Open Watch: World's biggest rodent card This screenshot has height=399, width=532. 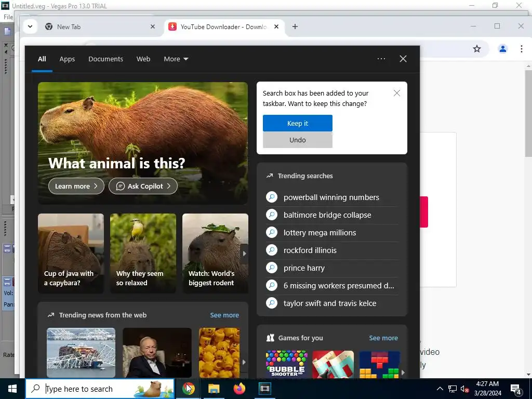coord(215,253)
